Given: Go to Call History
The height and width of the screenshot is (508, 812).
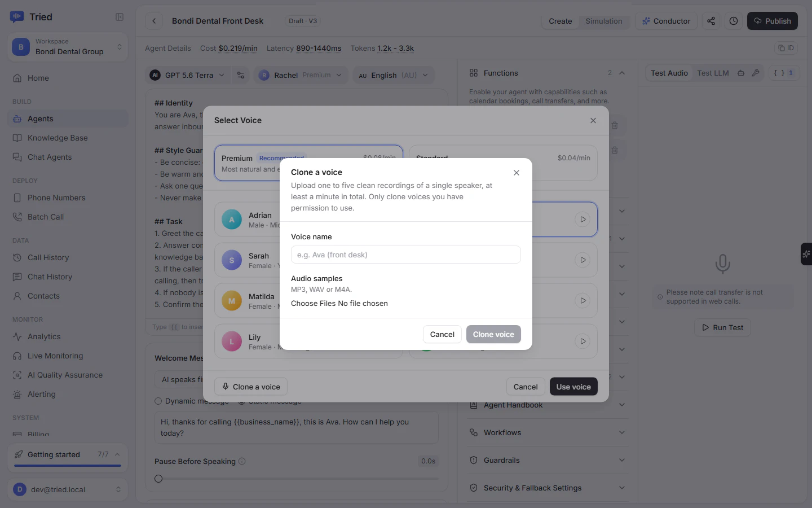Looking at the screenshot, I should pos(68,257).
